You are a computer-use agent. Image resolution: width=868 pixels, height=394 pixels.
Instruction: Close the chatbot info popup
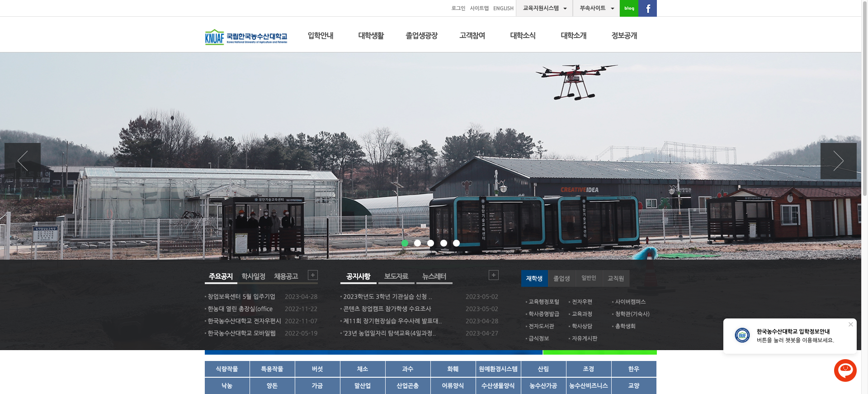click(x=850, y=324)
